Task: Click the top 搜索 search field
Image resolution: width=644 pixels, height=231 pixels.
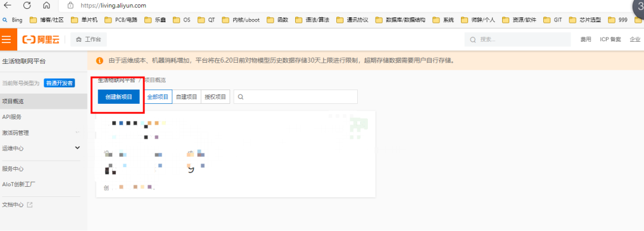Action: tap(518, 39)
